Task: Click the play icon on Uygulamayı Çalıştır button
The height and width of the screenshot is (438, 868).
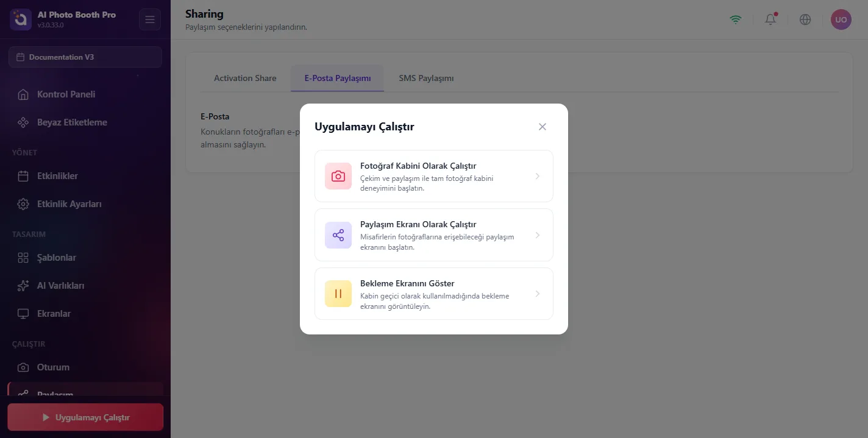Action: tap(46, 418)
